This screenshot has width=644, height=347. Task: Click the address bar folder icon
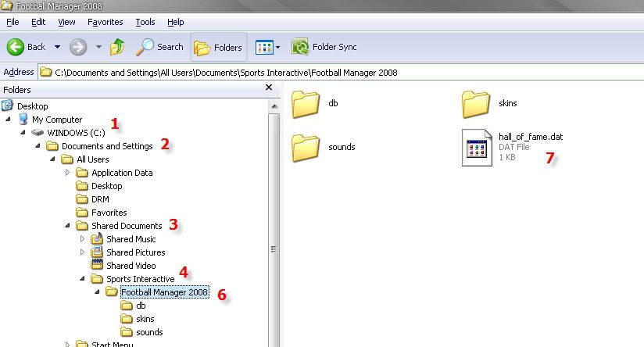[x=46, y=72]
